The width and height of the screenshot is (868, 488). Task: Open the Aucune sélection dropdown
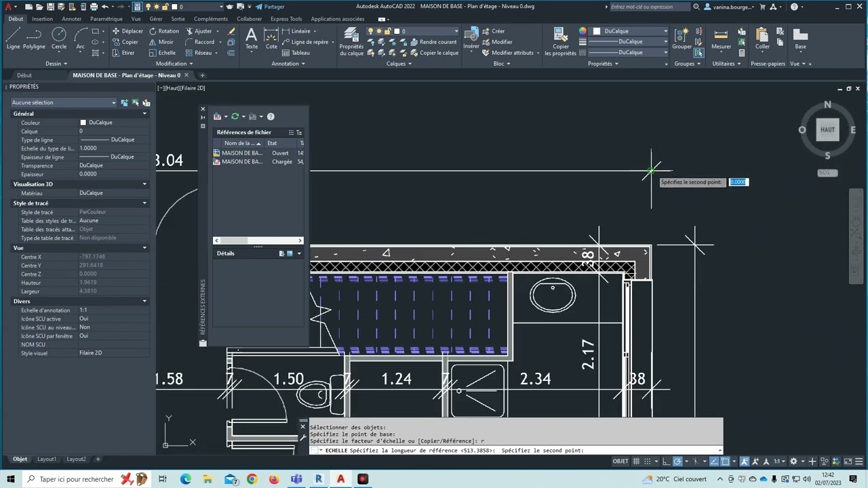pyautogui.click(x=64, y=102)
